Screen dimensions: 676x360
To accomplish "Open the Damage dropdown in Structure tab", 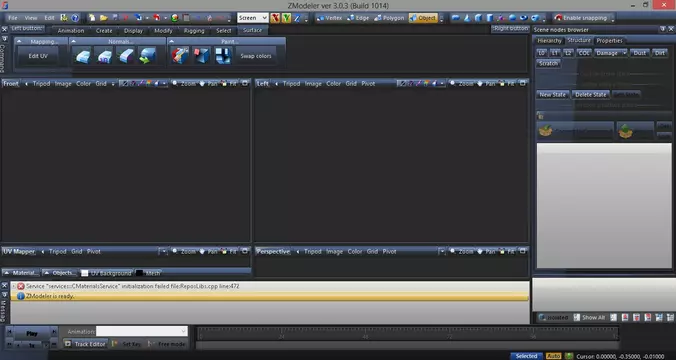I will click(x=610, y=53).
